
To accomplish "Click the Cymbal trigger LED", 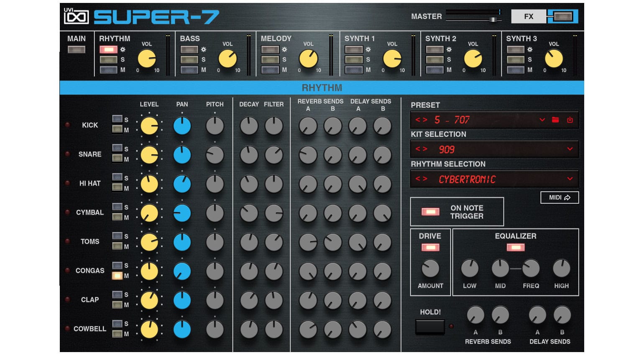I will tap(67, 212).
